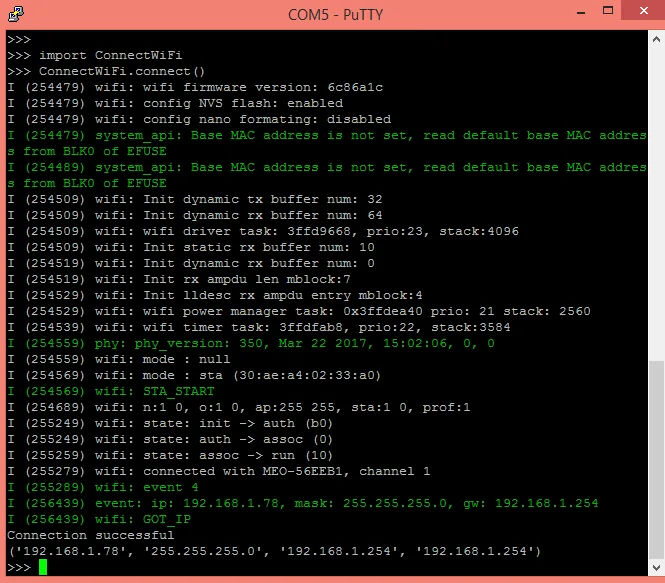Minimize the COM5 PuTTY window

pyautogui.click(x=581, y=13)
